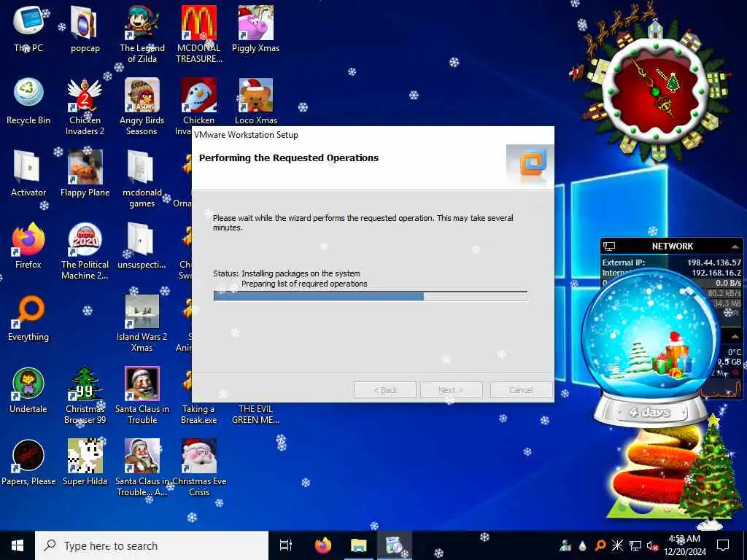Click the VMware logo in setup header
This screenshot has width=747, height=560.
[x=533, y=164]
